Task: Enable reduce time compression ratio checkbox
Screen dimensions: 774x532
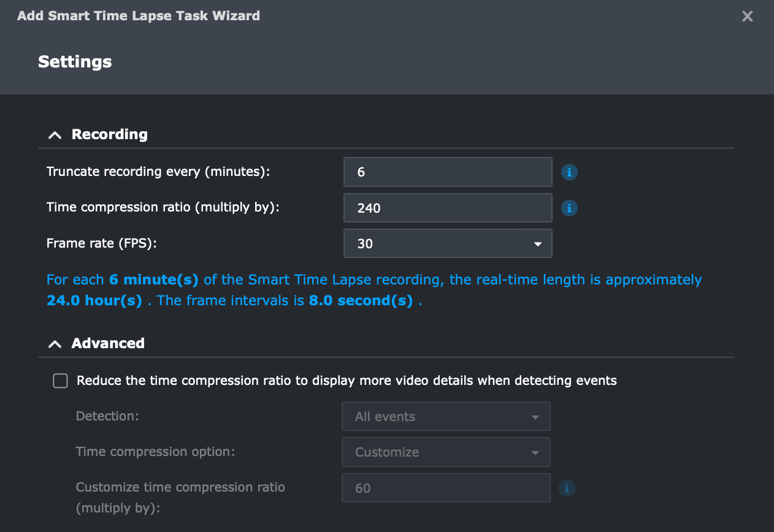Action: coord(60,381)
